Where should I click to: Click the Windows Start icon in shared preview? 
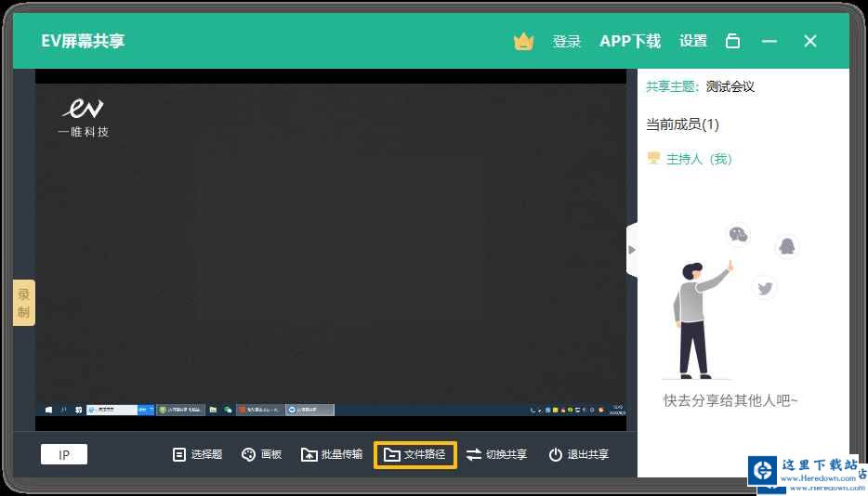click(x=48, y=410)
